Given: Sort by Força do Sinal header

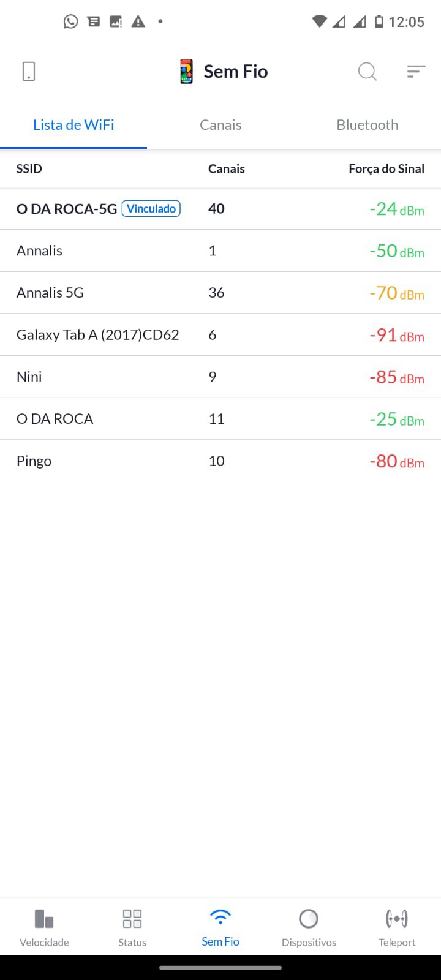Looking at the screenshot, I should (386, 169).
